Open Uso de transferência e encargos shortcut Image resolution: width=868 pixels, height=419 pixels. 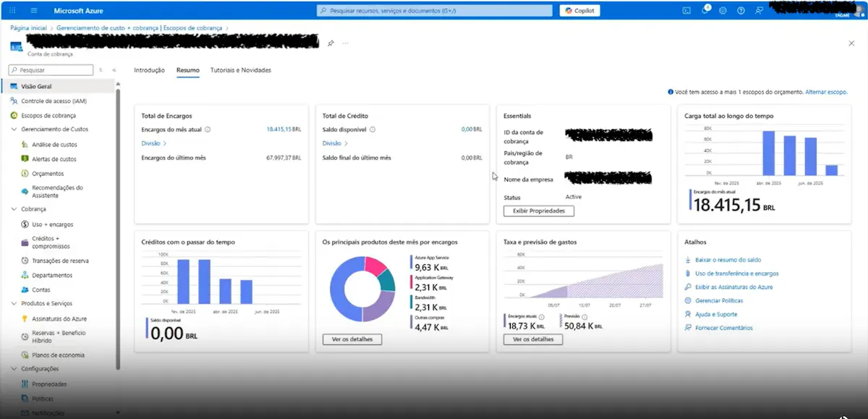tap(736, 274)
